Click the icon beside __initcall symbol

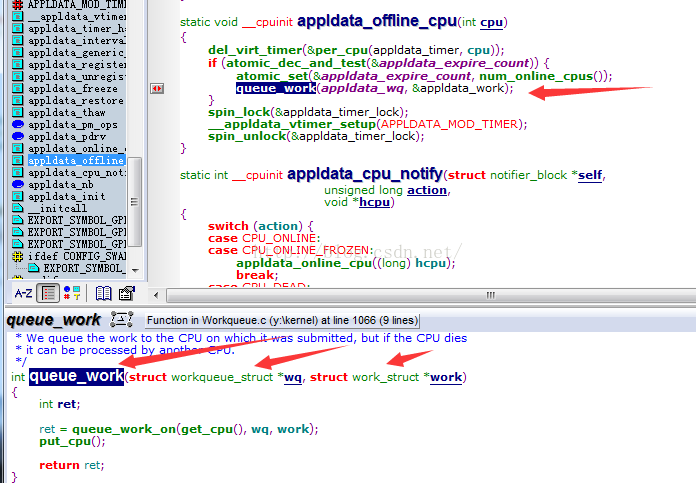(x=17, y=208)
